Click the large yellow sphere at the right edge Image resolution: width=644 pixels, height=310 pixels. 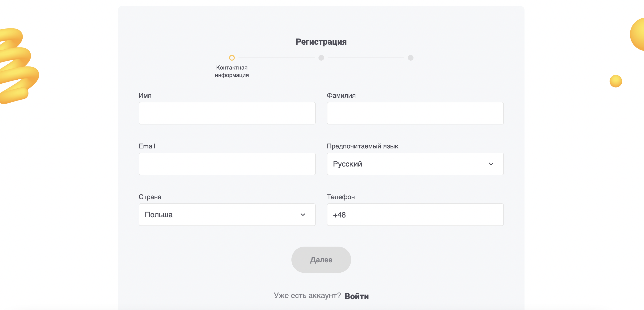coord(638,35)
